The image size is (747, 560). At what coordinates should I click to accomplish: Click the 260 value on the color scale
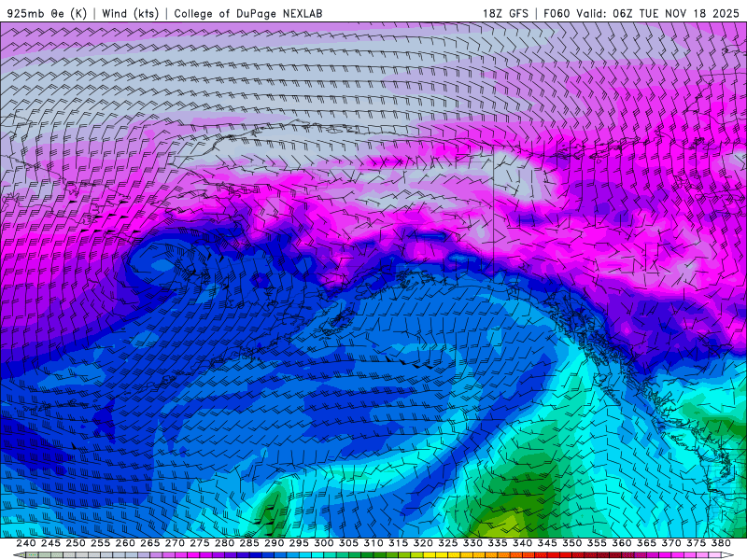[125, 543]
